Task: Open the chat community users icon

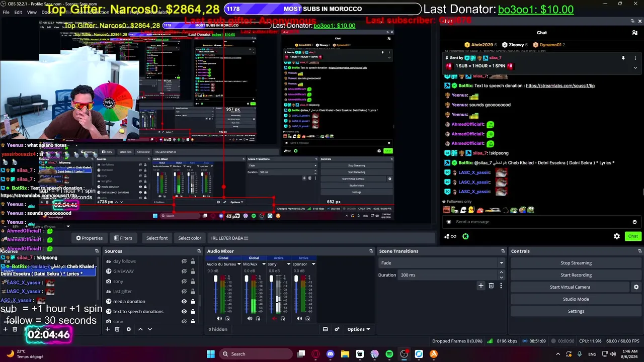Action: click(635, 33)
